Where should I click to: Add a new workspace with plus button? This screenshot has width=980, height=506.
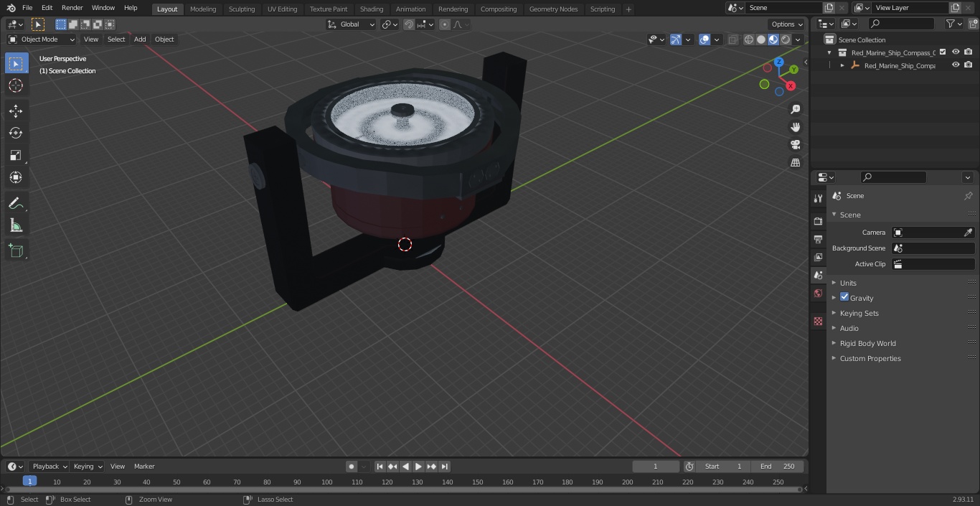click(x=628, y=9)
